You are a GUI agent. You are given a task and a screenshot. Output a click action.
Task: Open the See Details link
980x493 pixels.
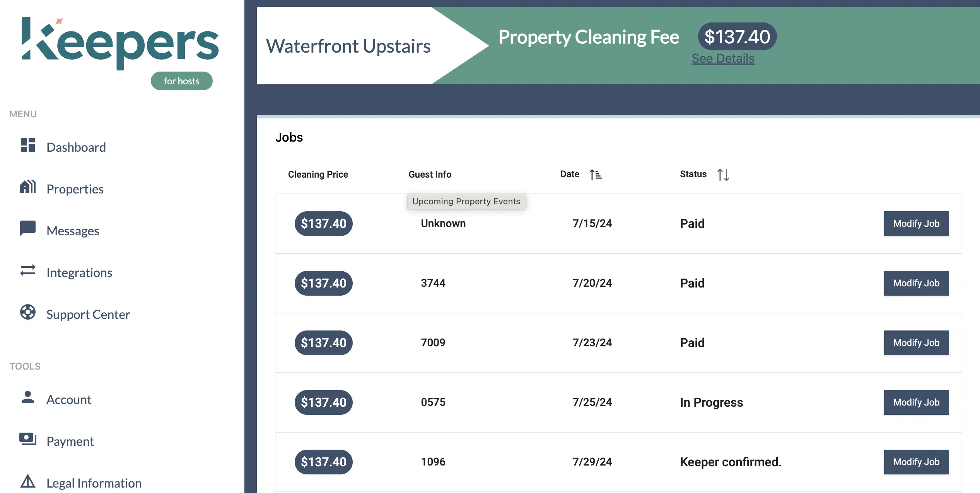pos(723,58)
